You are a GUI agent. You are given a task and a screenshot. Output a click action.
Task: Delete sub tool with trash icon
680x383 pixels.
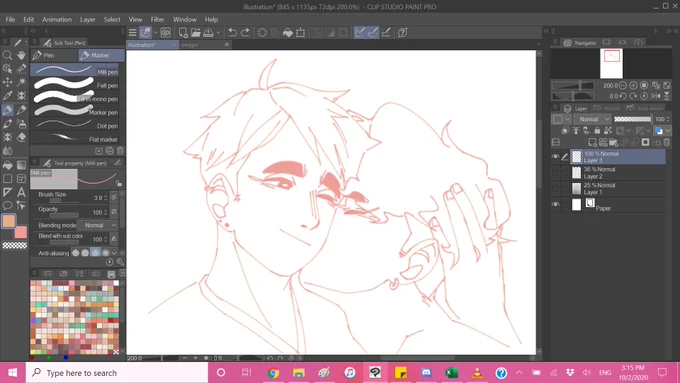coord(121,151)
